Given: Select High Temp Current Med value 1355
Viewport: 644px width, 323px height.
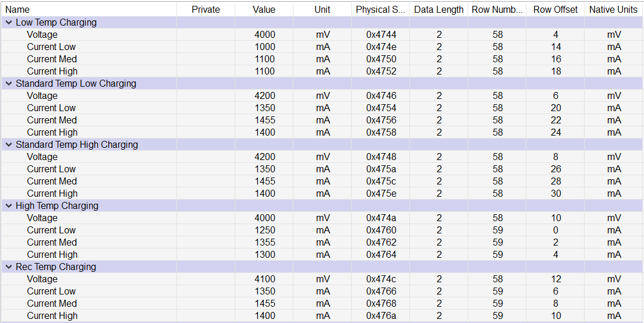Looking at the screenshot, I should coord(265,243).
